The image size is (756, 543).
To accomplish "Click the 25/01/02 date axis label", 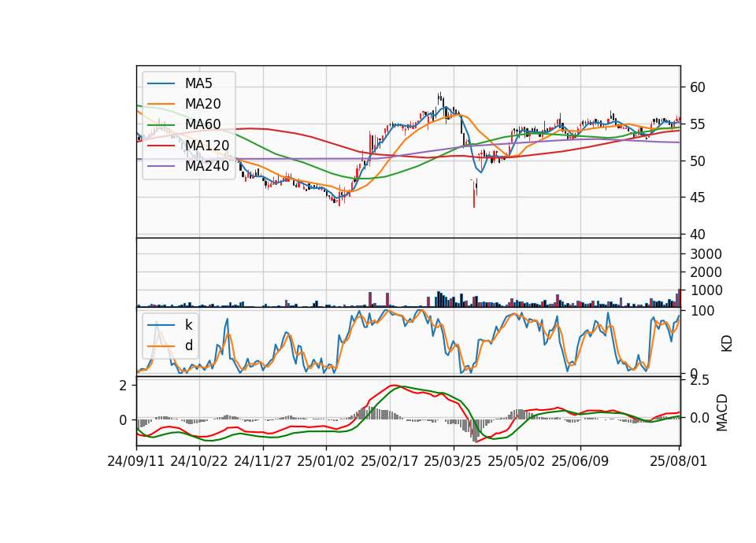I will [326, 462].
